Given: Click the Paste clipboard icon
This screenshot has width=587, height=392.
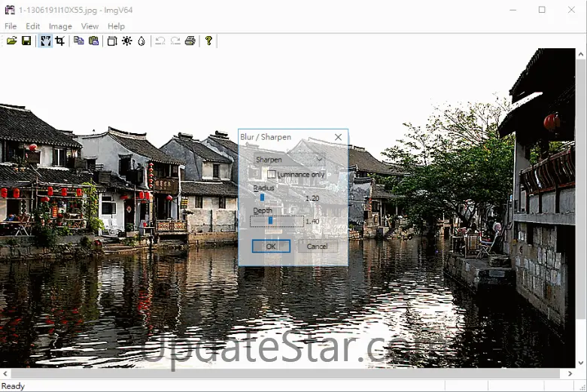Looking at the screenshot, I should (93, 41).
